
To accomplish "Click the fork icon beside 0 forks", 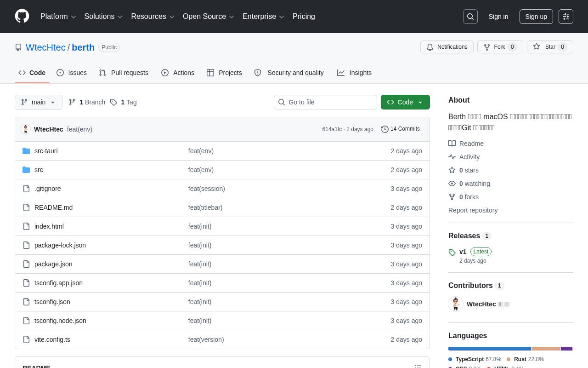I will [x=452, y=197].
